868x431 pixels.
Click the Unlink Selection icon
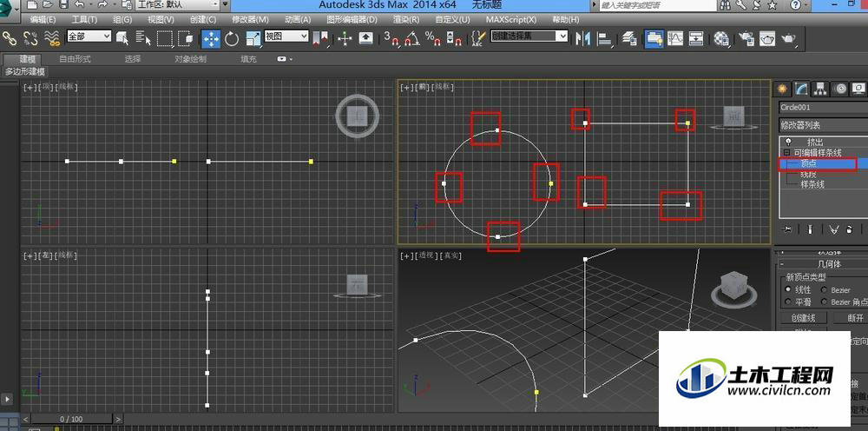(30, 37)
